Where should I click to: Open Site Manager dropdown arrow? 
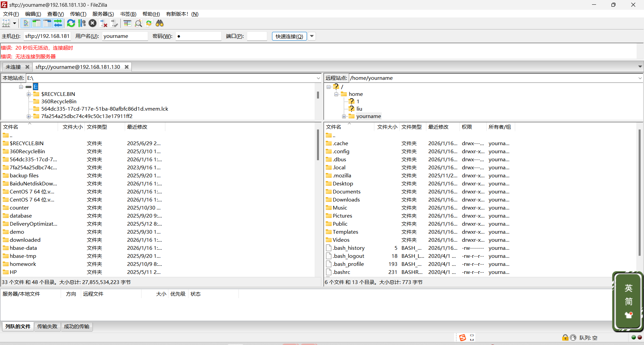14,23
